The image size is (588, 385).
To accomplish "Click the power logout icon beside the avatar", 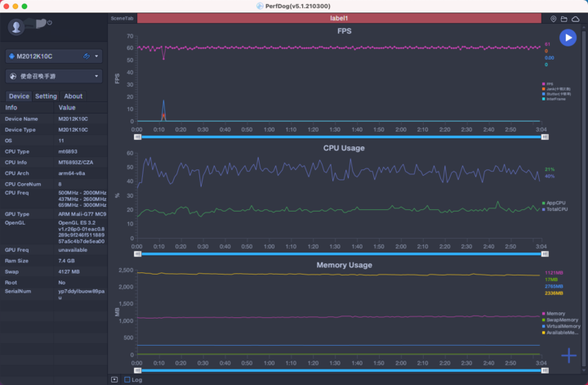I will click(50, 23).
